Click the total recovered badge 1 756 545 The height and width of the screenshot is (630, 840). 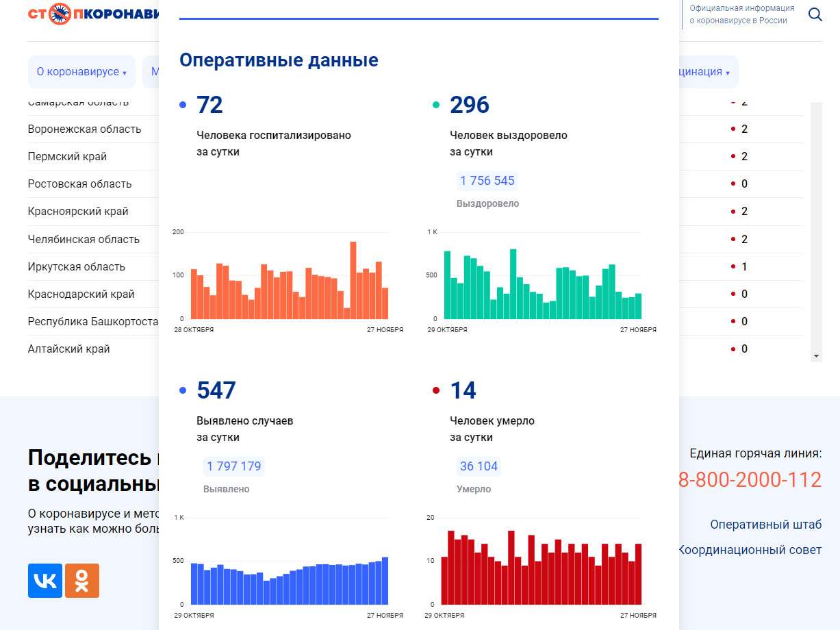point(487,181)
